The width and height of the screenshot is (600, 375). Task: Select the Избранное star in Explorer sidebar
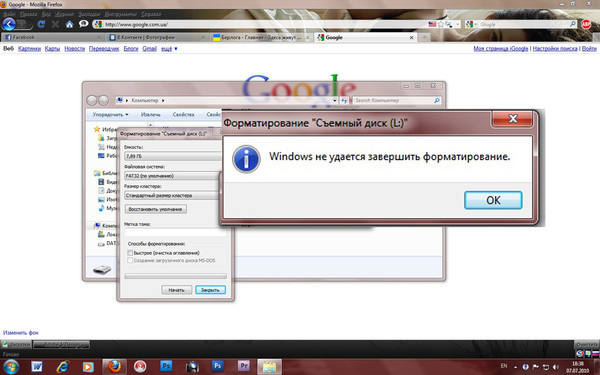(97, 129)
